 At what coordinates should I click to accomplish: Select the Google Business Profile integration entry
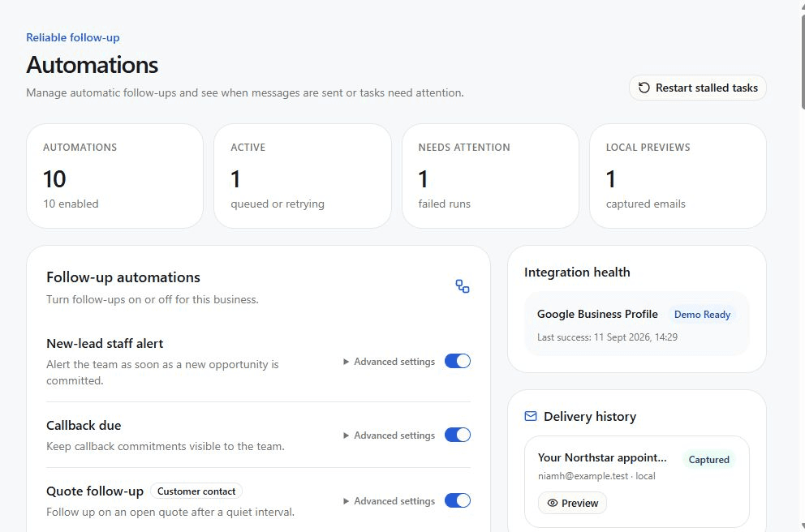[636, 324]
